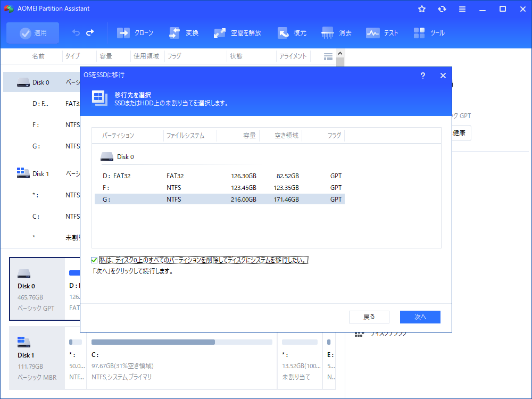Click the 次へ (Next) button
This screenshot has width=532, height=399.
[x=420, y=317]
